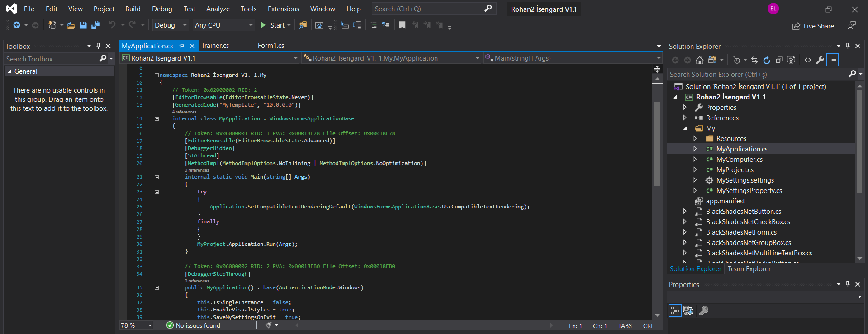Click Sync with Active Document icon

pos(754,60)
